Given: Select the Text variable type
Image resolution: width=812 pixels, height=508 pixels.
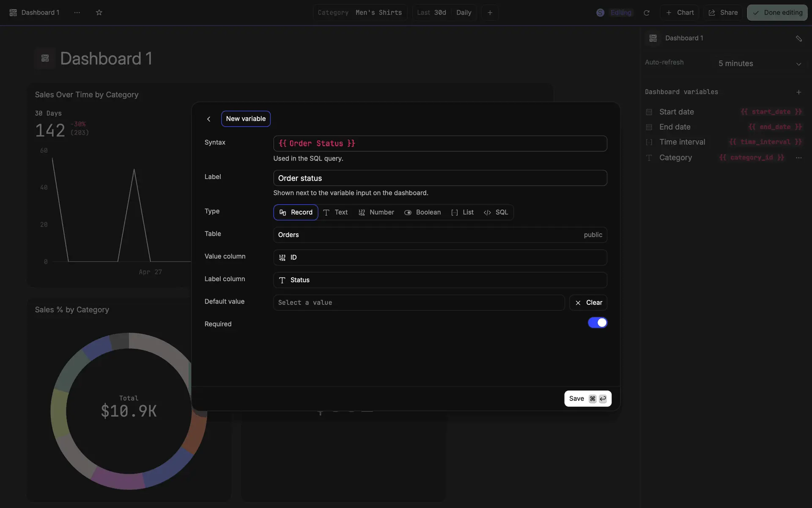Looking at the screenshot, I should [335, 213].
